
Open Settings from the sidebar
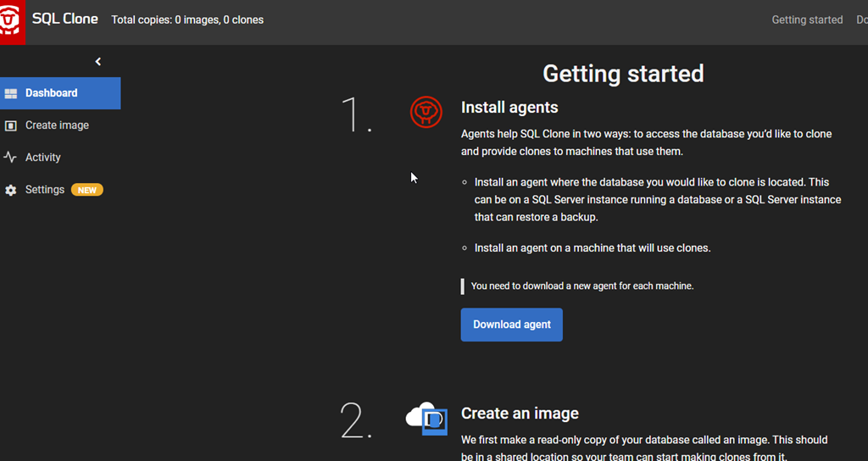click(x=45, y=190)
